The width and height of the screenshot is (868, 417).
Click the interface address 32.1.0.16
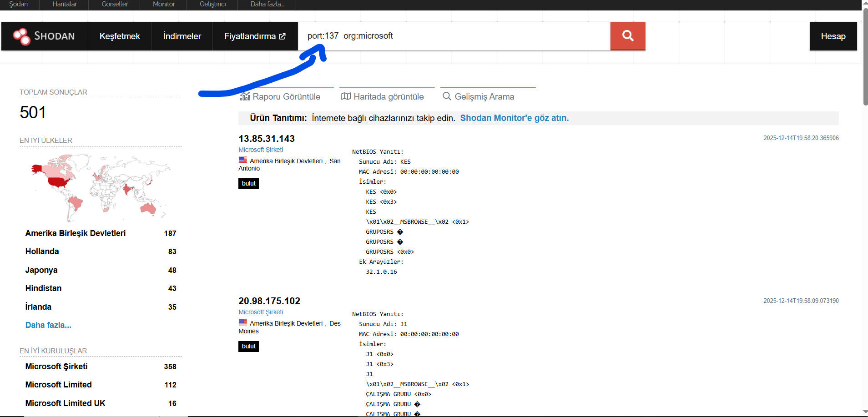[381, 272]
